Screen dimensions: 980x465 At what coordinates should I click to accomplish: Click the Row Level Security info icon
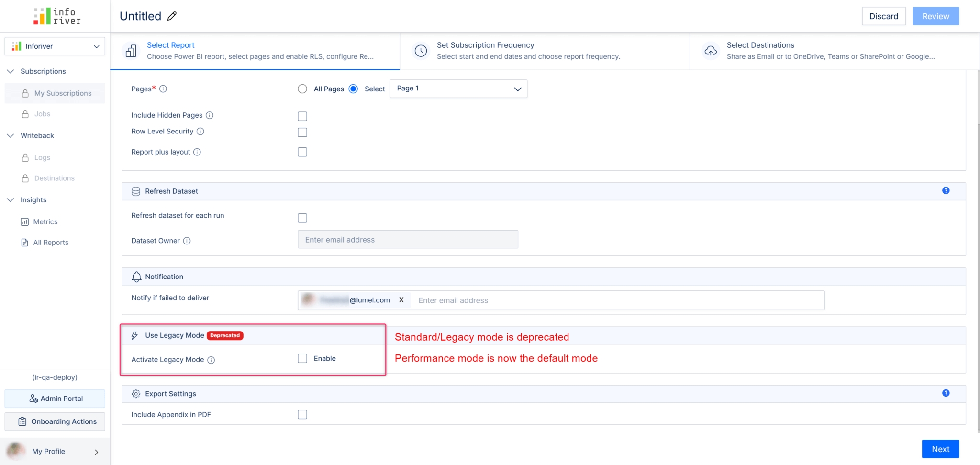tap(200, 132)
